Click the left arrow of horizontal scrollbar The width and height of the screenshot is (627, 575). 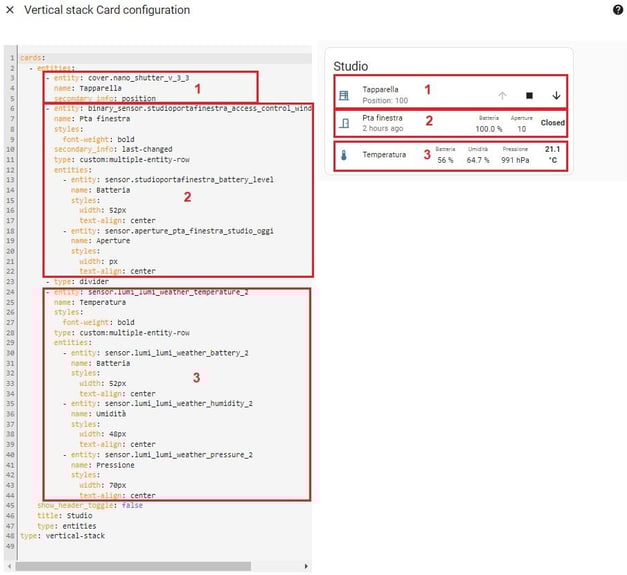pos(10,566)
